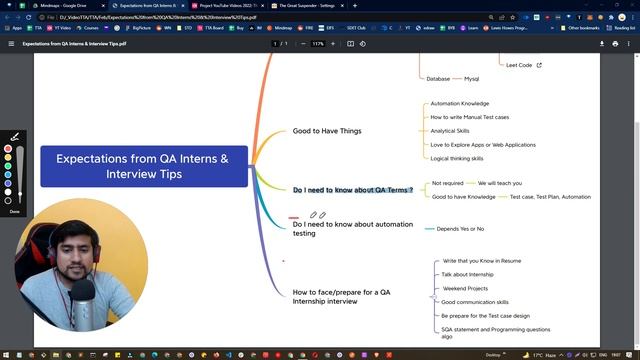Click the zoom magnifier icon in address bar
Viewport: 640px width, 360px height.
point(491,18)
